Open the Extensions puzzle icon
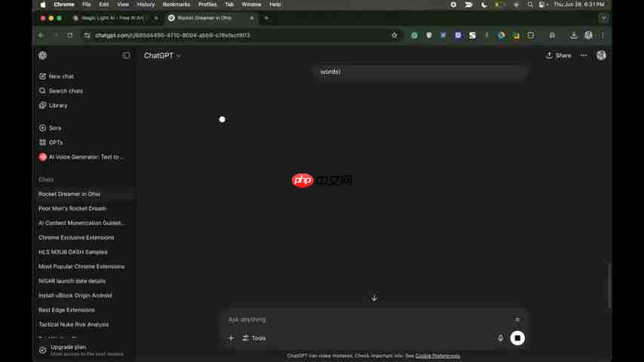 (552, 35)
